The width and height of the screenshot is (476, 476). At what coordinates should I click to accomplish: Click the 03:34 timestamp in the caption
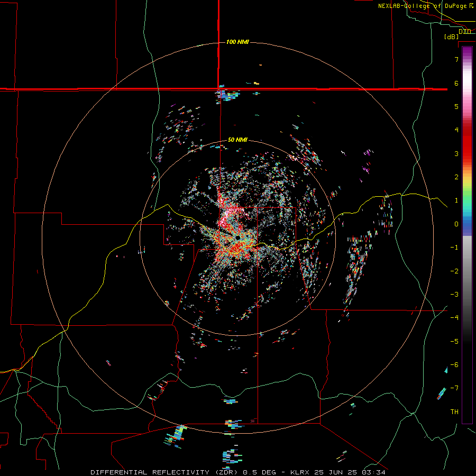373,472
